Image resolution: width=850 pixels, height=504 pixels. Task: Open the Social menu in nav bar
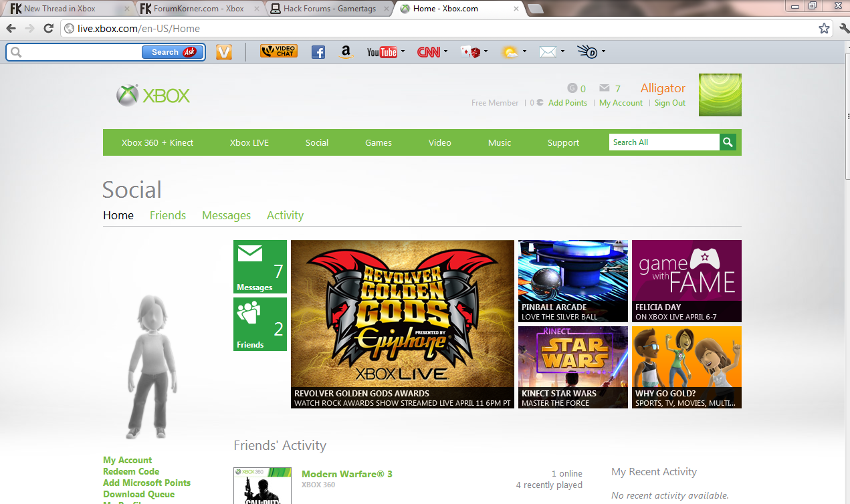coord(317,142)
